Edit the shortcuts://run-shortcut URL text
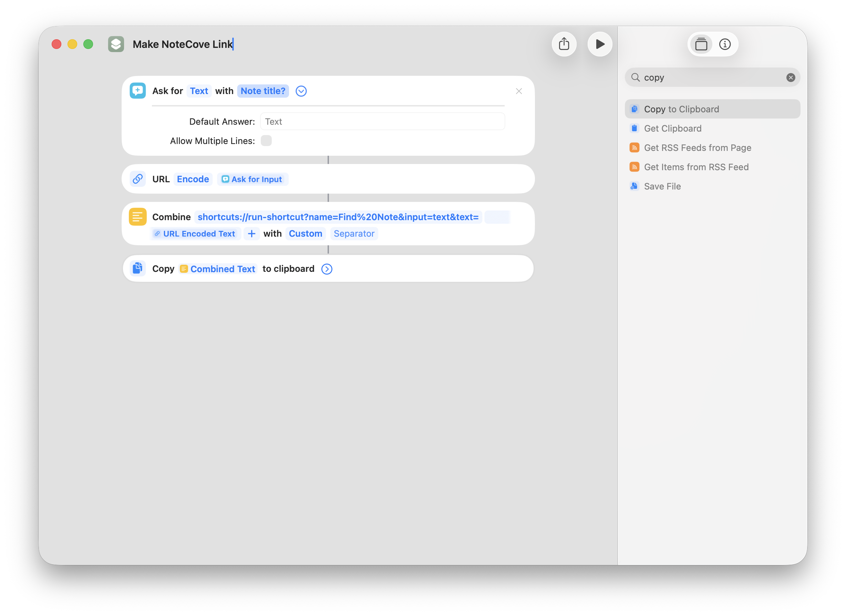Screen dimensions: 846x616 (x=338, y=217)
